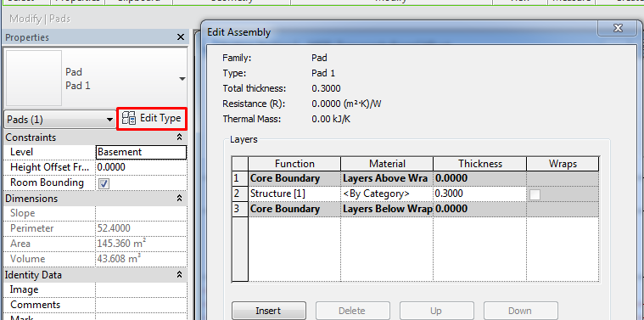The width and height of the screenshot is (644, 320).
Task: Select row 3 header in Layers table
Action: point(240,209)
